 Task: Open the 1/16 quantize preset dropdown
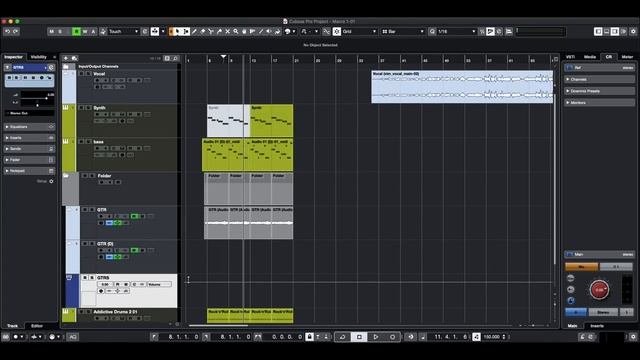coord(456,31)
